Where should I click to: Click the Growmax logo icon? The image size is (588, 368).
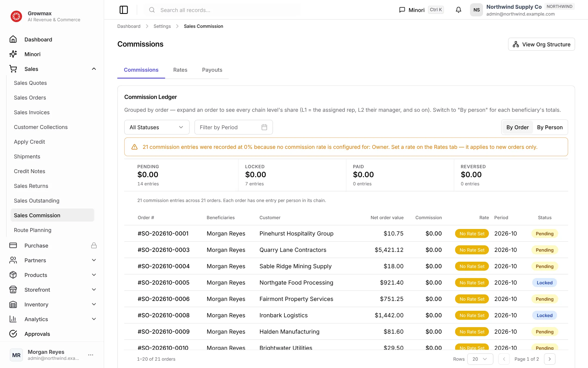tap(16, 16)
